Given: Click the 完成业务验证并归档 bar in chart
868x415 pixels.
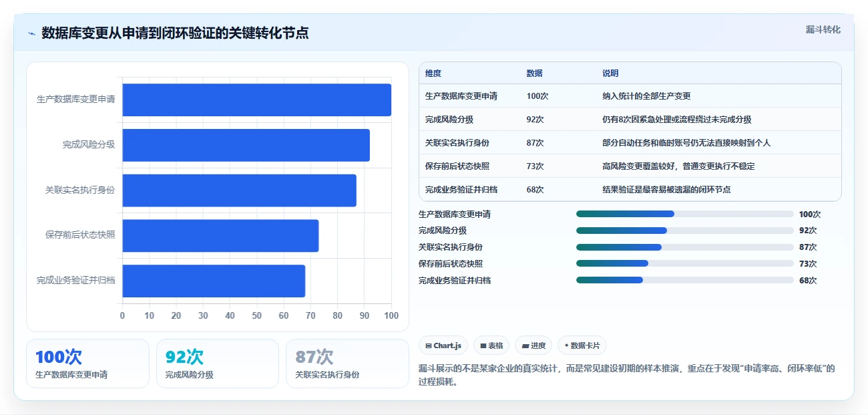Looking at the screenshot, I should 214,281.
